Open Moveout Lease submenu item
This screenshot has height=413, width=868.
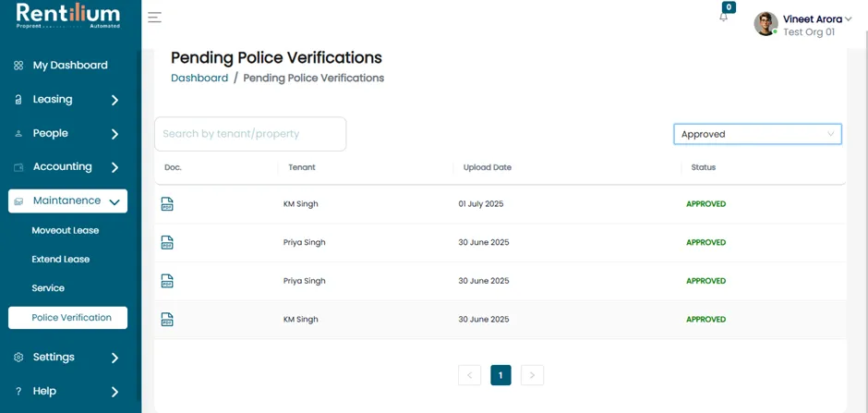click(66, 230)
